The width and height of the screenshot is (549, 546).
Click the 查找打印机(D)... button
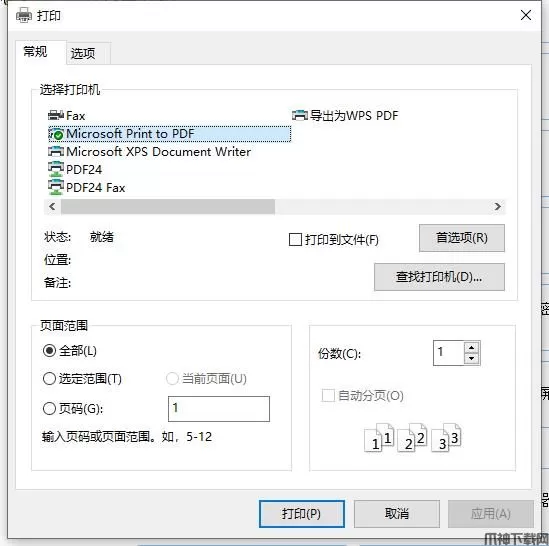pos(439,277)
